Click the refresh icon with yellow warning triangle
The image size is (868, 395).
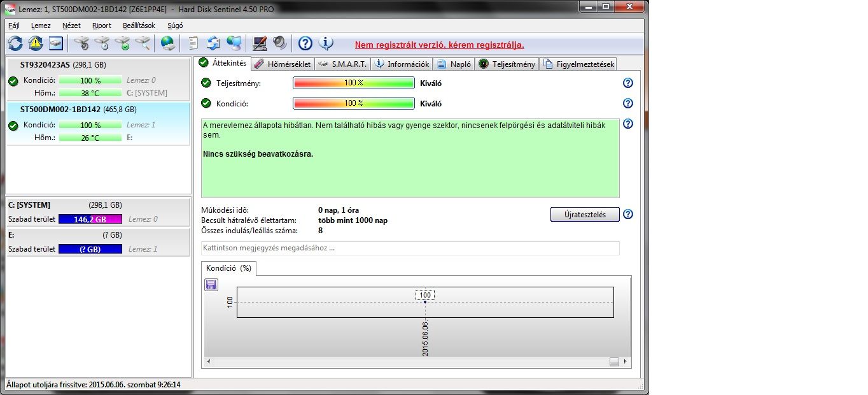36,43
